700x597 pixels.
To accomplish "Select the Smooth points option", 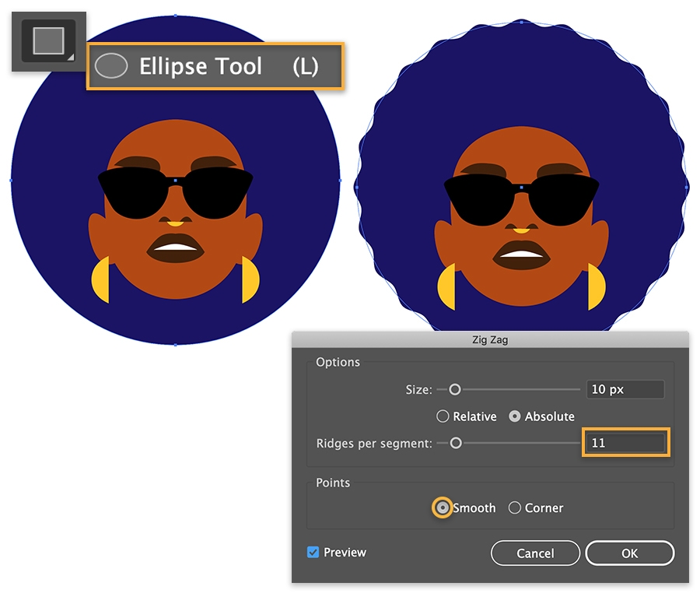I will tap(442, 507).
